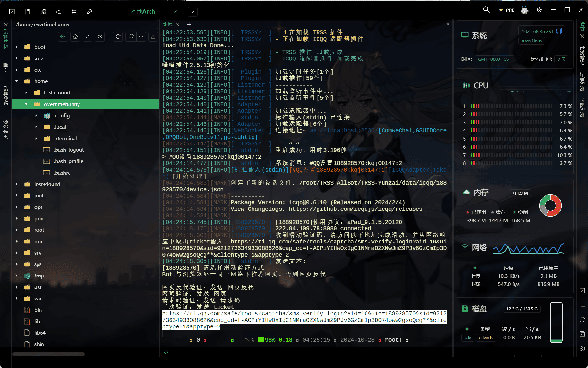Click the upload icon in file toolbar
This screenshot has height=368, width=588.
coord(153,37)
